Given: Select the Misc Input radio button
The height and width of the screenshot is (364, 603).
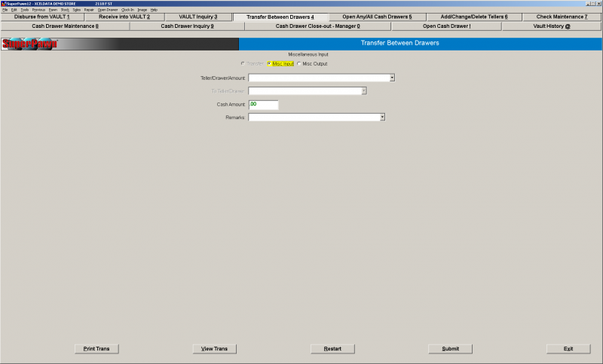Looking at the screenshot, I should (x=269, y=63).
